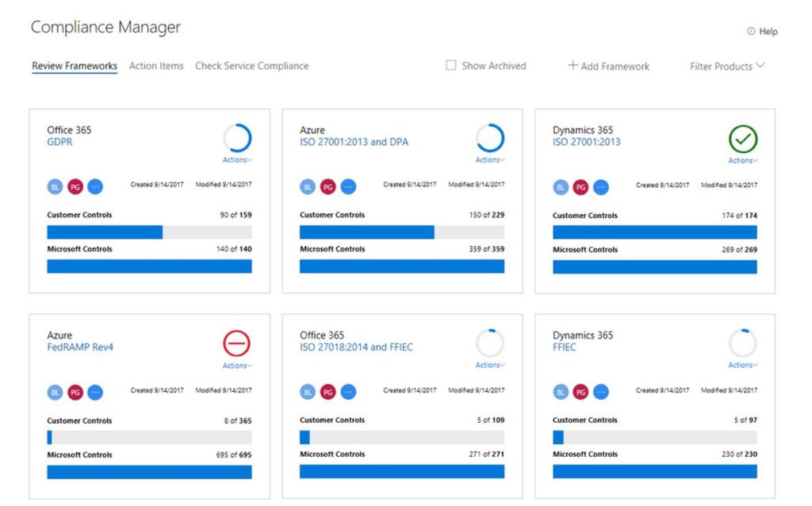Click the "695 of 695" Microsoft controls count
Viewport: 812px width, 506px height.
point(234,454)
